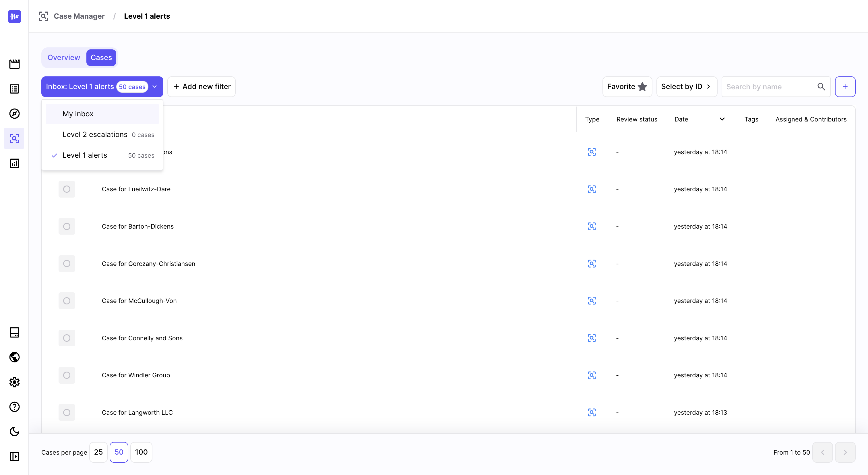Switch to the Overview tab
This screenshot has width=868, height=475.
click(64, 58)
